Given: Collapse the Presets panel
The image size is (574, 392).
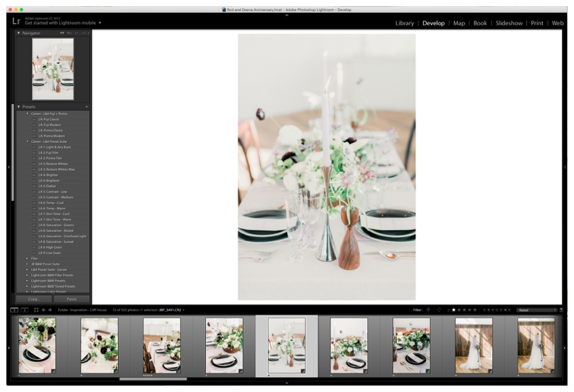Looking at the screenshot, I should click(x=18, y=107).
